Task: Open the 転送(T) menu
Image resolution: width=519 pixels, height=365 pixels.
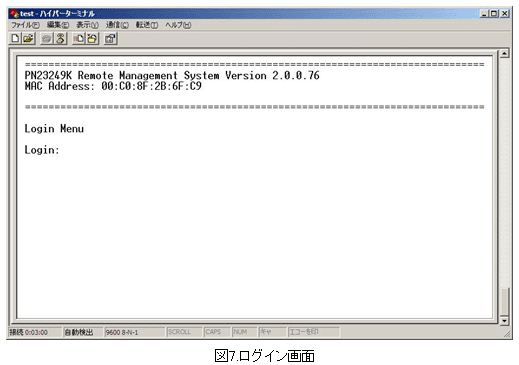Action: click(x=147, y=25)
